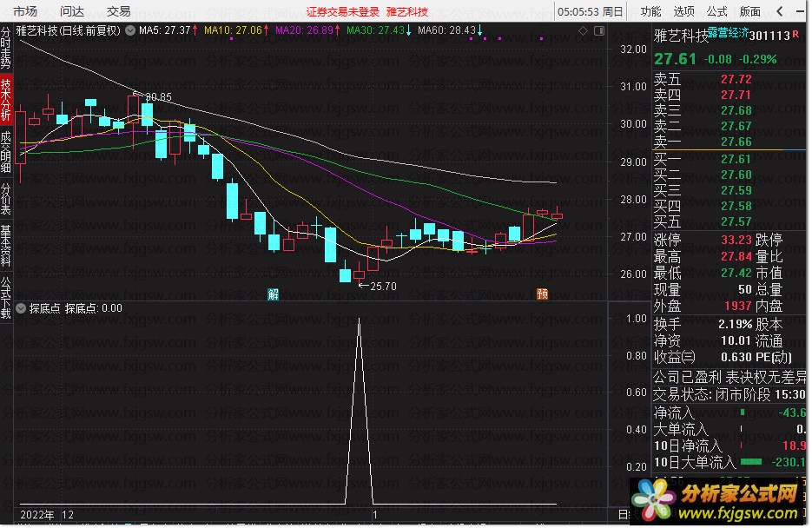This screenshot has width=812, height=528.
Task: Click the 收益(三) value 0.630
Action: tap(736, 357)
